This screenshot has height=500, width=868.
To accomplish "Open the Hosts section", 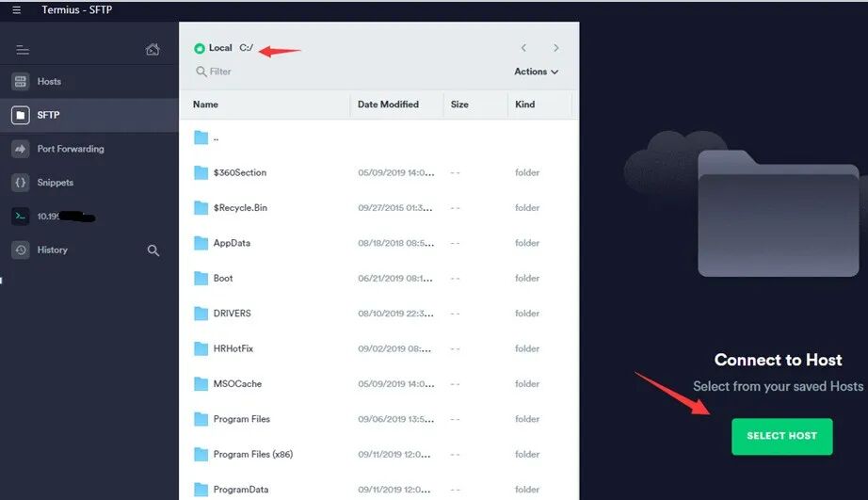I will pos(89,81).
